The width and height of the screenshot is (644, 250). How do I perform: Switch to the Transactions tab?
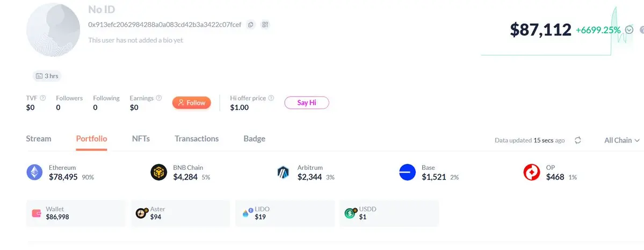pos(197,139)
